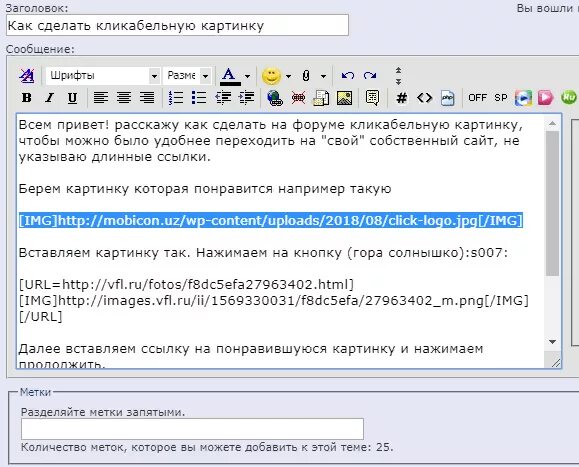Screen dimensions: 579x467
Task: Wrap selection in HTML tags (<>)
Action: [x=424, y=98]
